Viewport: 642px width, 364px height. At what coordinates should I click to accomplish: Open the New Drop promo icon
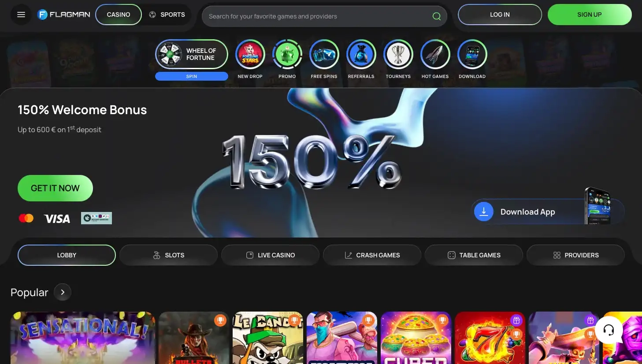pyautogui.click(x=250, y=55)
